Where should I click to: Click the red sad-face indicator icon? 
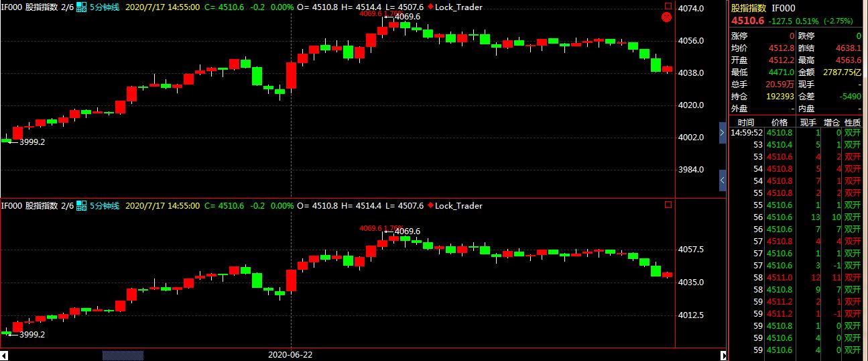667,19
